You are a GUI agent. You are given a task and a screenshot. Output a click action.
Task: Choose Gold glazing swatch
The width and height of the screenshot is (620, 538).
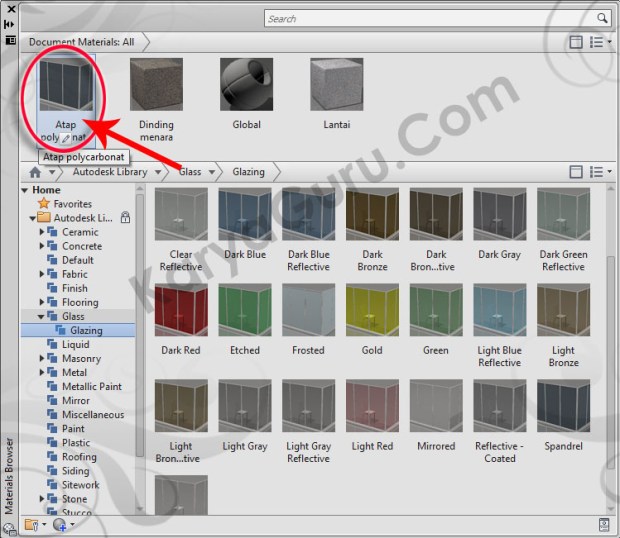click(372, 310)
